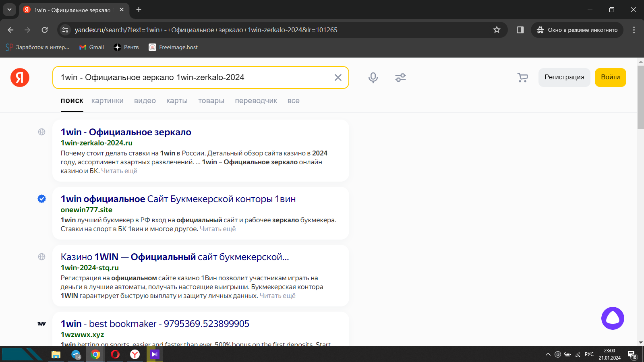View site information icon in address bar
This screenshot has height=362, width=644.
pos(65,30)
